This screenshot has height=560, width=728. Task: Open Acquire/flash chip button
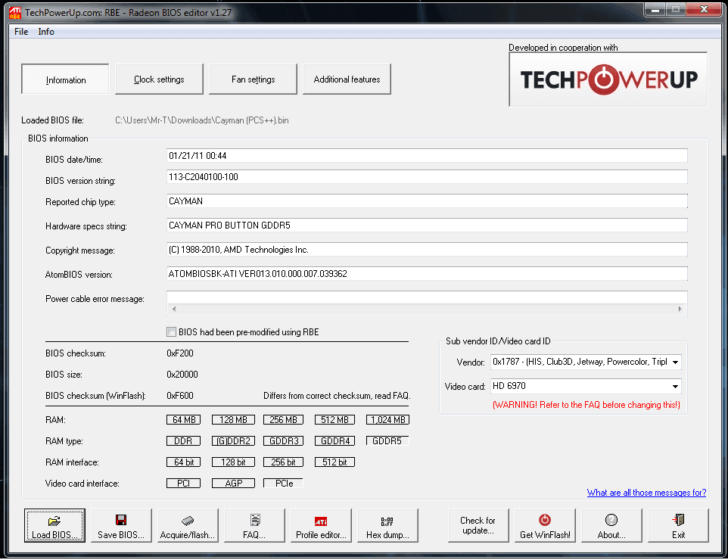188,525
